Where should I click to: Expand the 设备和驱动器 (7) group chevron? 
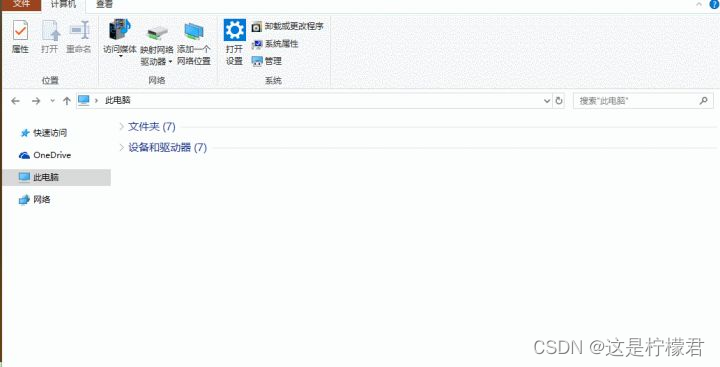122,147
